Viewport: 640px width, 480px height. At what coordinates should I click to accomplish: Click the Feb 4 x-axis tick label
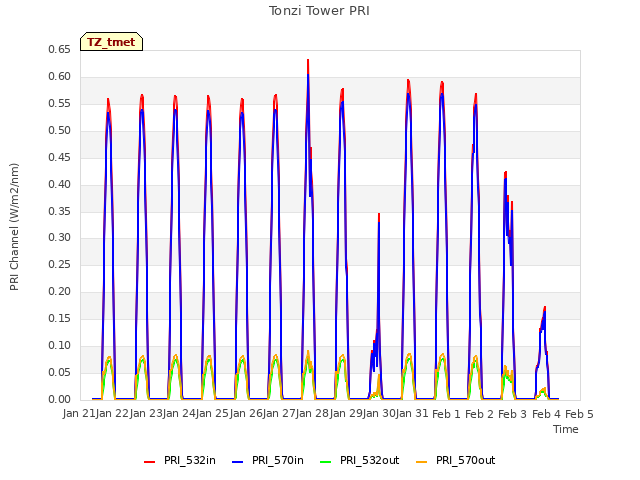coord(546,414)
